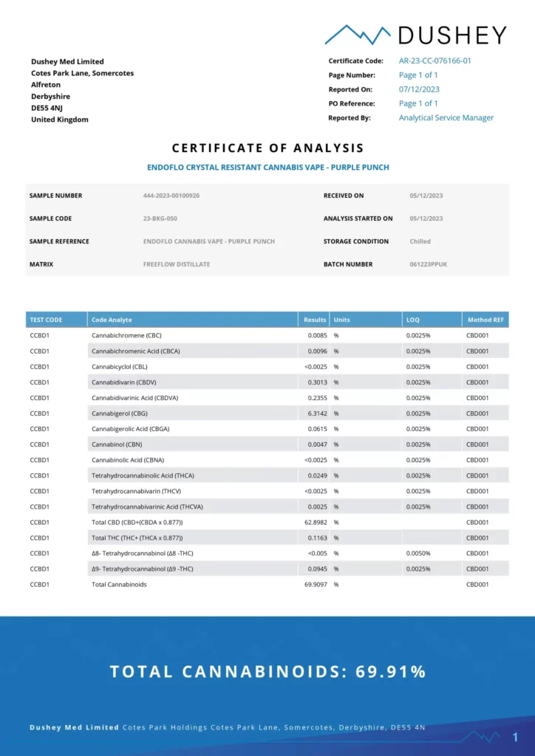Click Analytical Service Manager text
Viewport: 535px width, 756px height.
pyautogui.click(x=446, y=117)
